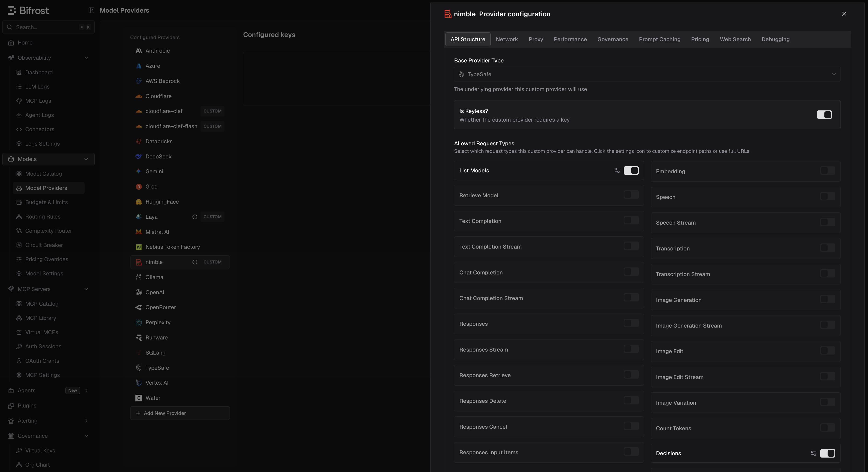Select the Anthropic provider icon
The image size is (868, 472).
138,51
